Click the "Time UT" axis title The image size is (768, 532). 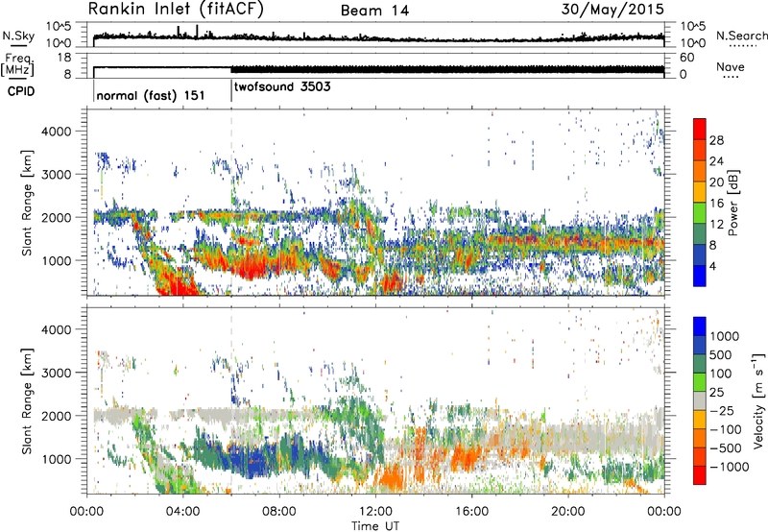(x=375, y=526)
